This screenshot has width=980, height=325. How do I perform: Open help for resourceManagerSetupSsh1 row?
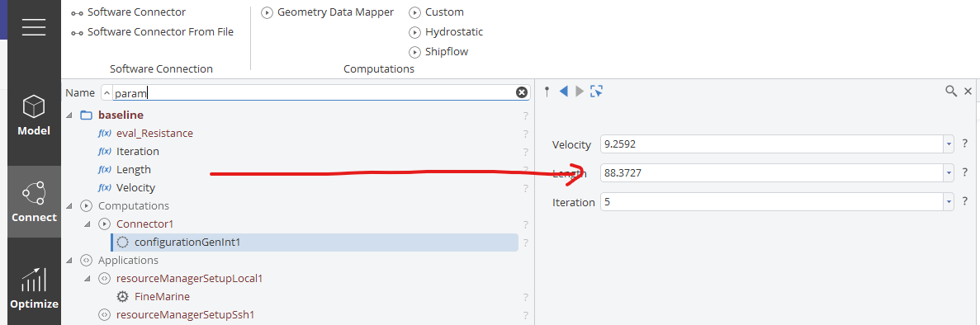tap(526, 315)
